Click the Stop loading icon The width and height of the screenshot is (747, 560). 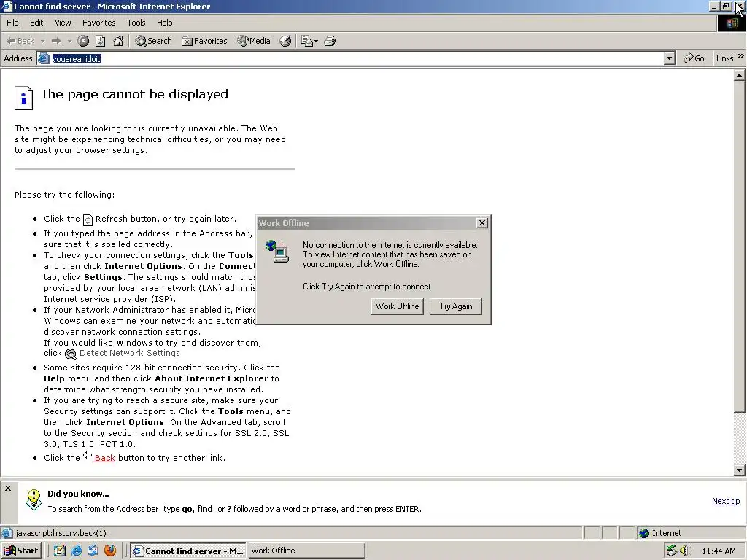[83, 41]
